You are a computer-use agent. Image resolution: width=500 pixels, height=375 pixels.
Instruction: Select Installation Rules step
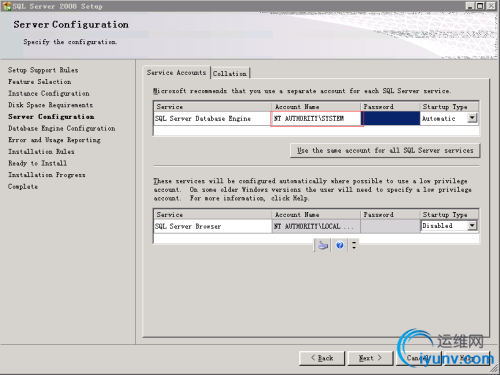[x=41, y=152]
